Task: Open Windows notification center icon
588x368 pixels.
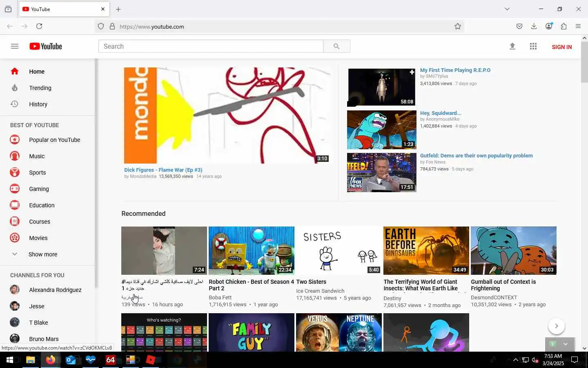Action: (x=574, y=360)
